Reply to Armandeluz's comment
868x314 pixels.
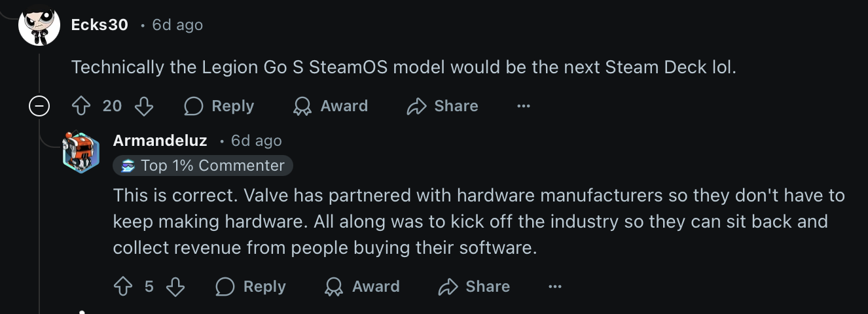(x=251, y=287)
